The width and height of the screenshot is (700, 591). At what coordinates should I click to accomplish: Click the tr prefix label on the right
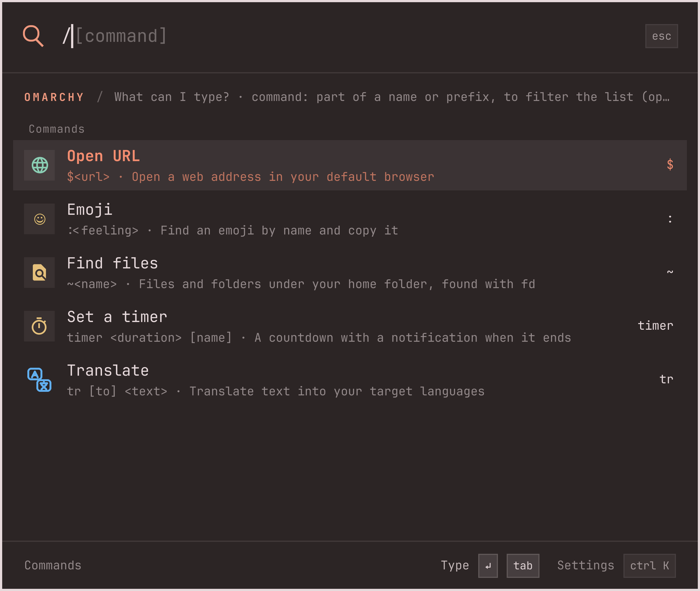click(x=666, y=379)
